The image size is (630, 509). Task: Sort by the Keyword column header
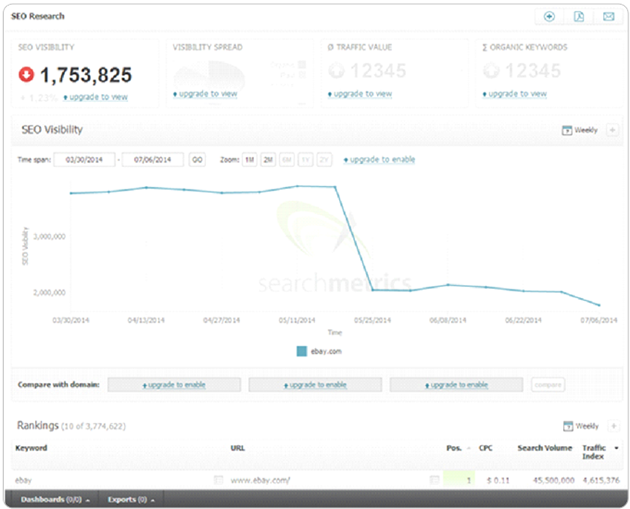click(x=31, y=448)
